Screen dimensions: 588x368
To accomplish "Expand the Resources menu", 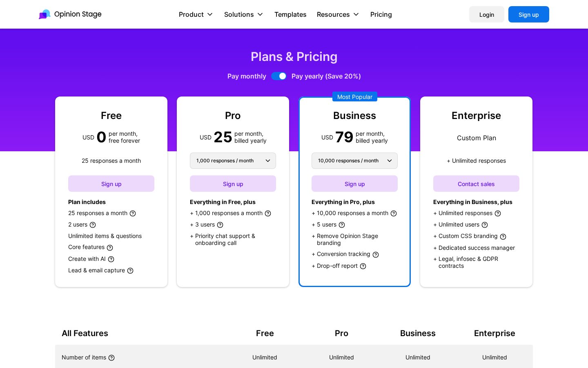I will pyautogui.click(x=338, y=14).
